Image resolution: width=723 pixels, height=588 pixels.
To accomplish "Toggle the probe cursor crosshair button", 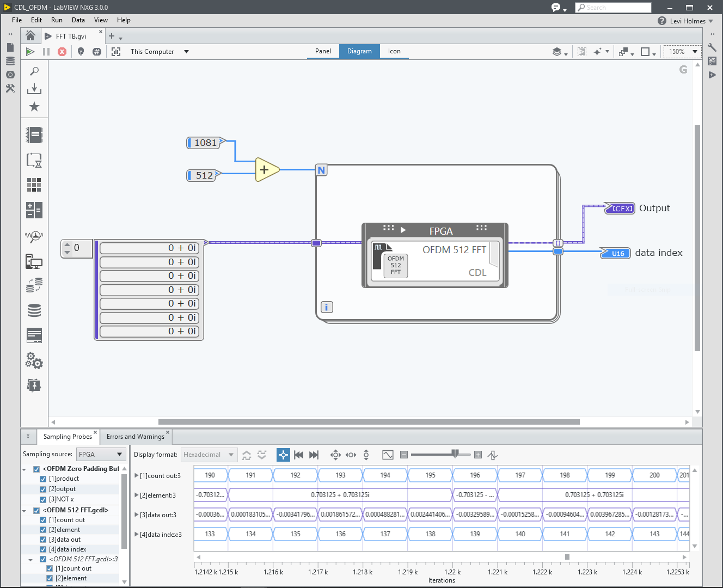I will coord(283,455).
